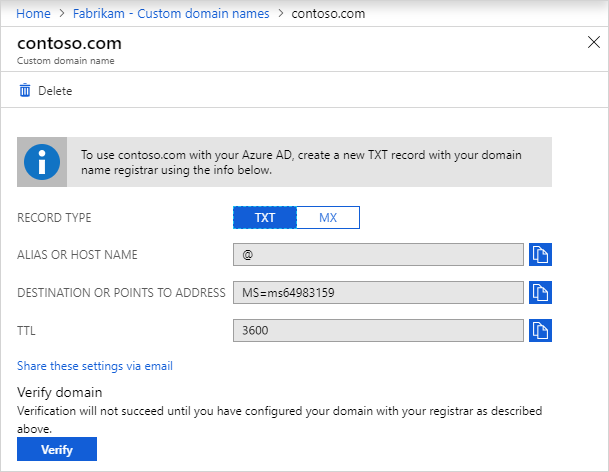
Task: Switch record type to MX
Action: click(327, 218)
